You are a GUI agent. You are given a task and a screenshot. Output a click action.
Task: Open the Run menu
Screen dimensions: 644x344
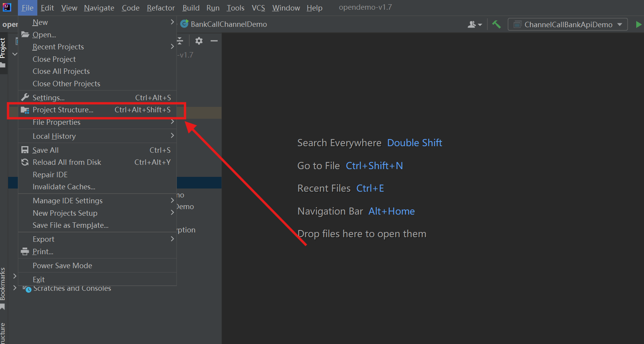[x=213, y=8]
